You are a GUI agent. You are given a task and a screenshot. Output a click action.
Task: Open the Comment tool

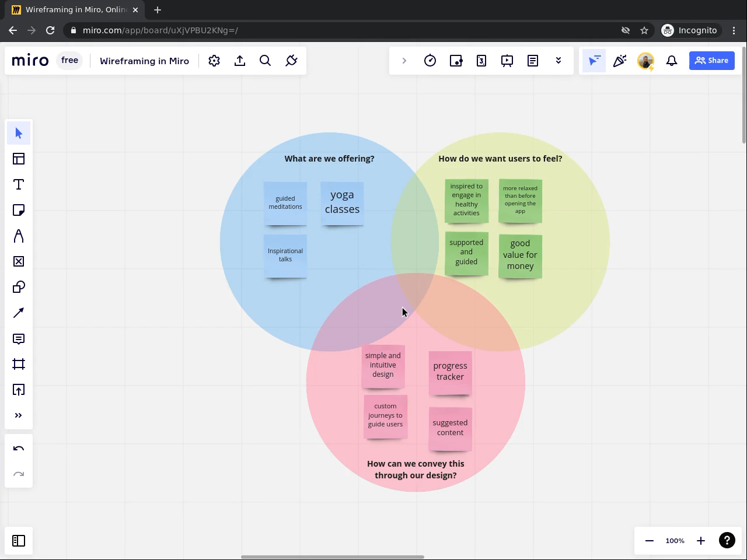pyautogui.click(x=19, y=338)
